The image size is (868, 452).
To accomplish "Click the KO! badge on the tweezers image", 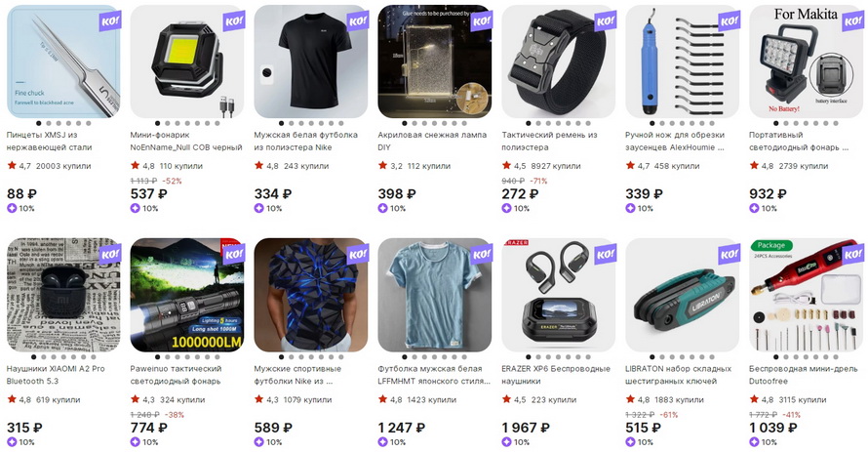I will 109,21.
